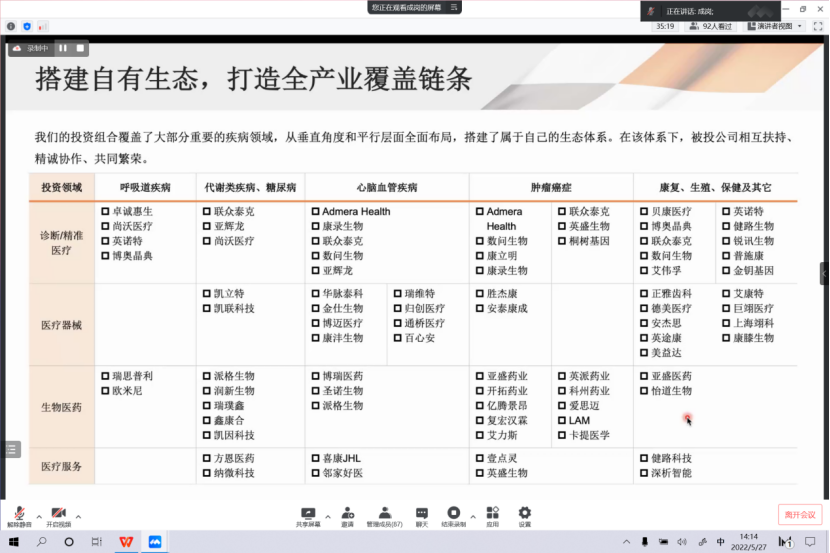Open Windows taskbar search
The image size is (830, 553).
(x=41, y=542)
